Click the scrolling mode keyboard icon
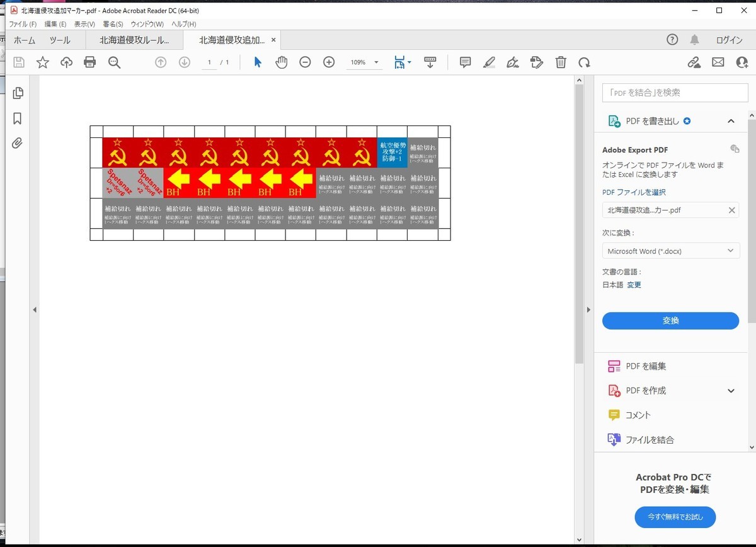The image size is (756, 547). pos(430,62)
